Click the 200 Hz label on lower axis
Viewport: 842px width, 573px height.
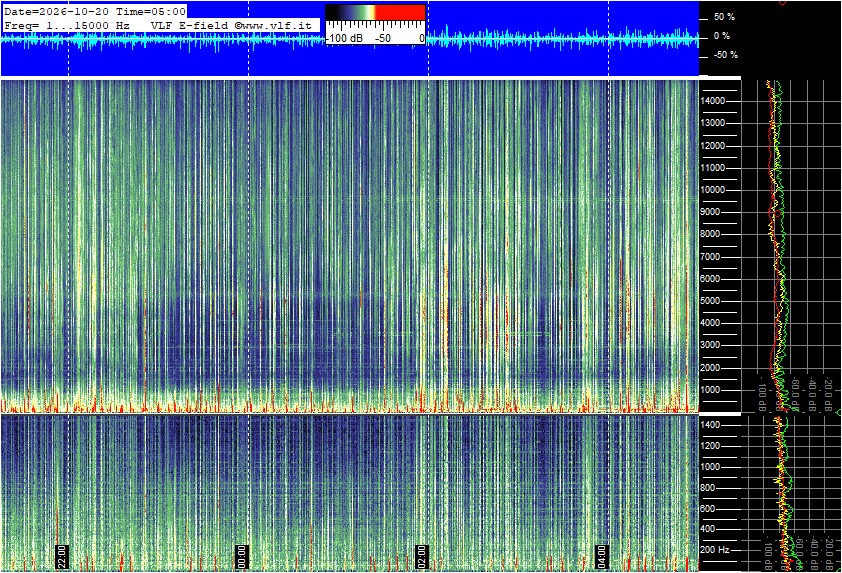[715, 550]
